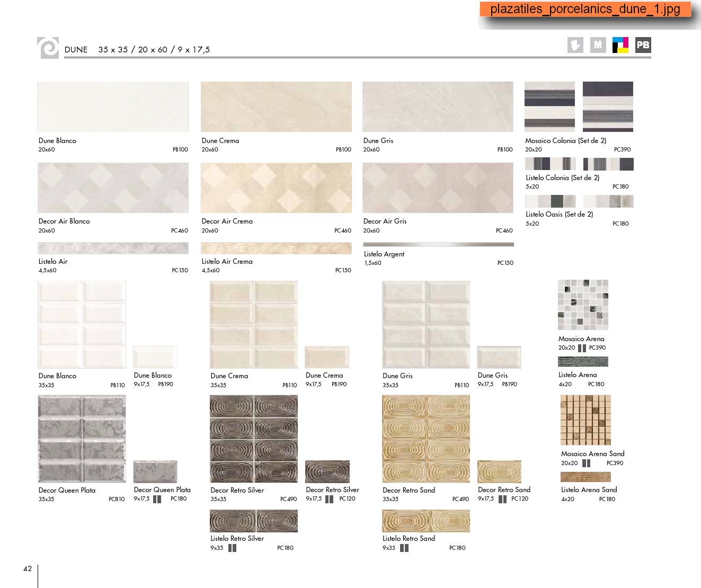Select the Dune Gris 20x60 tile image
701x588 pixels.
click(438, 106)
